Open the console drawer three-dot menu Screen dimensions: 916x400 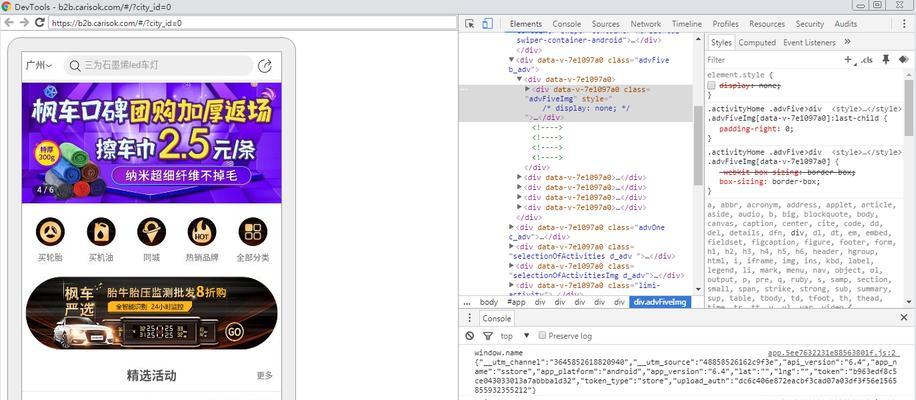click(469, 318)
